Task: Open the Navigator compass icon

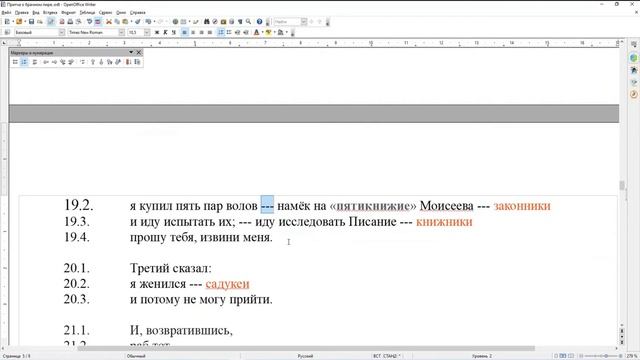Action: click(x=215, y=22)
